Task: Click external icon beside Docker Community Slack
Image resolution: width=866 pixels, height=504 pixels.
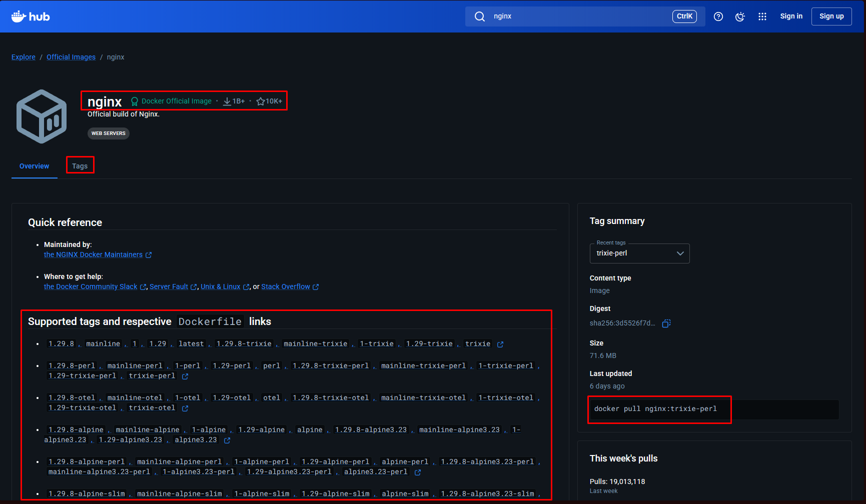Action: (x=143, y=287)
